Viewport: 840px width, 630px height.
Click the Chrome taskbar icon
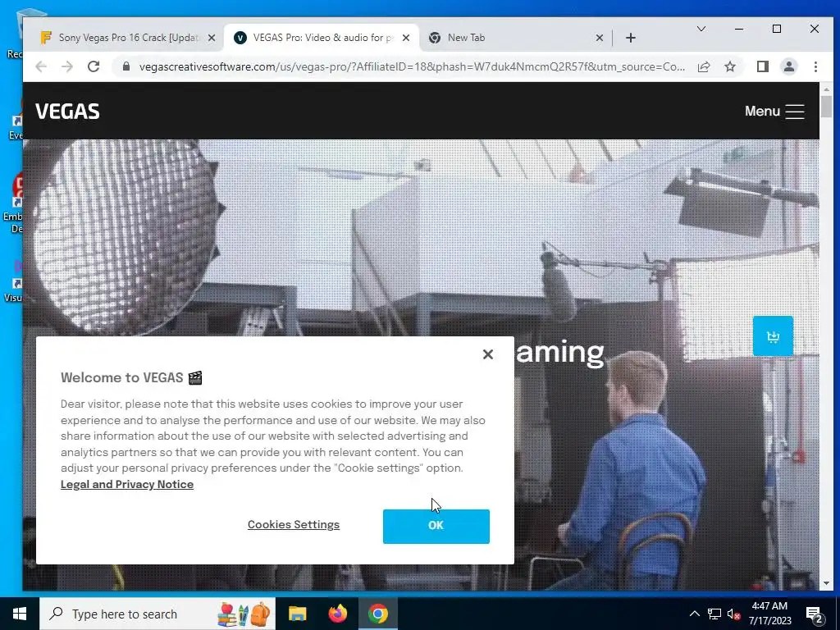(377, 614)
